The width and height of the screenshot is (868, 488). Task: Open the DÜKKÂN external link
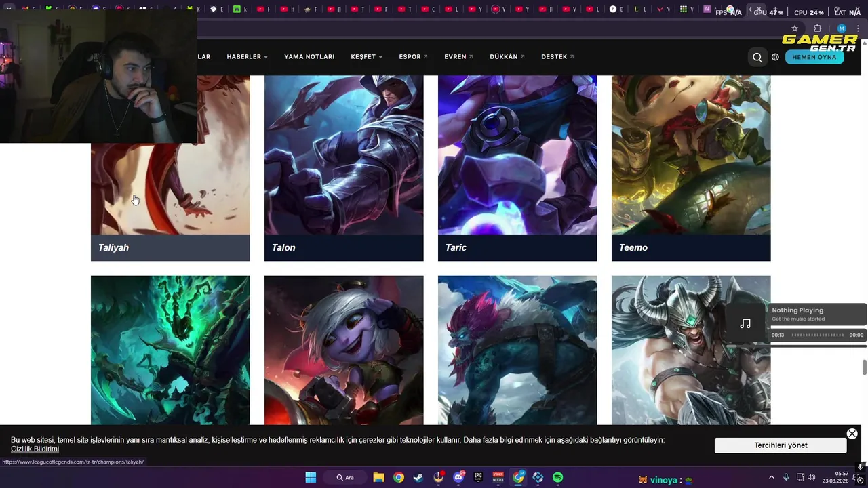507,57
